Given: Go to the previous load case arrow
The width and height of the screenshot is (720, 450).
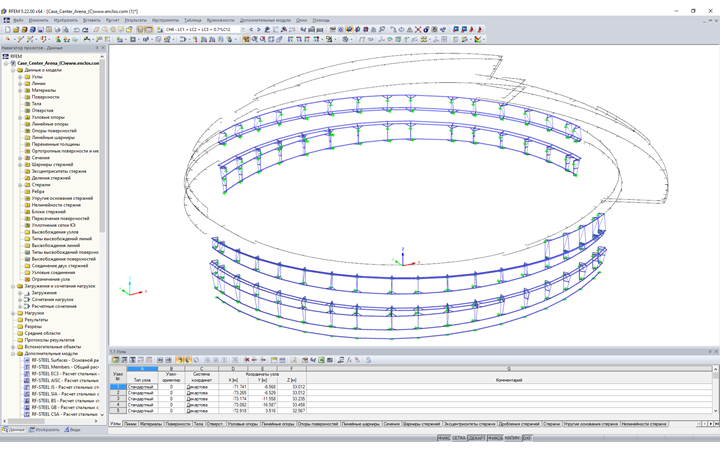Looking at the screenshot, I should [x=251, y=29].
